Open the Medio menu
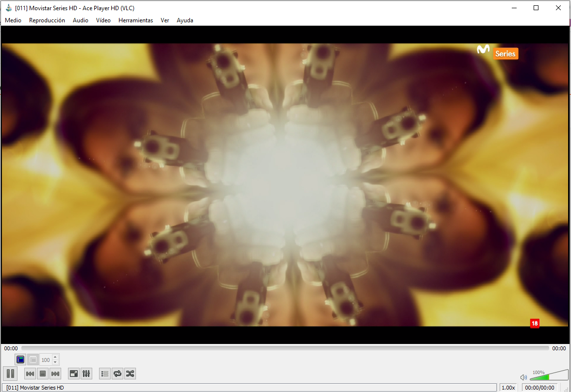The width and height of the screenshot is (571, 392). point(13,20)
